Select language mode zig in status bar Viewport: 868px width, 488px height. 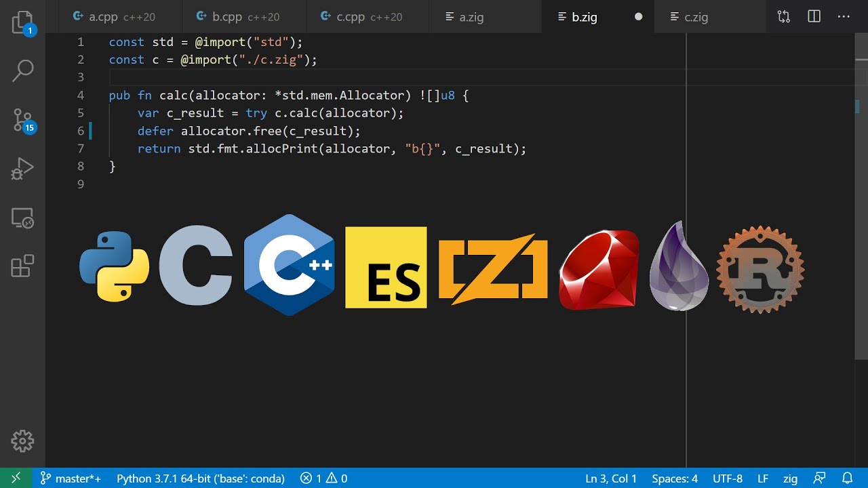tap(790, 479)
